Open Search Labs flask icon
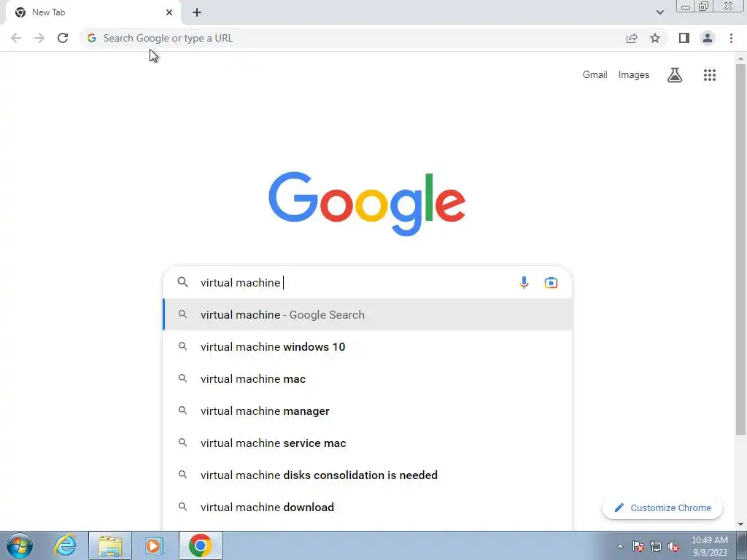Viewport: 747px width, 560px height. pos(674,75)
